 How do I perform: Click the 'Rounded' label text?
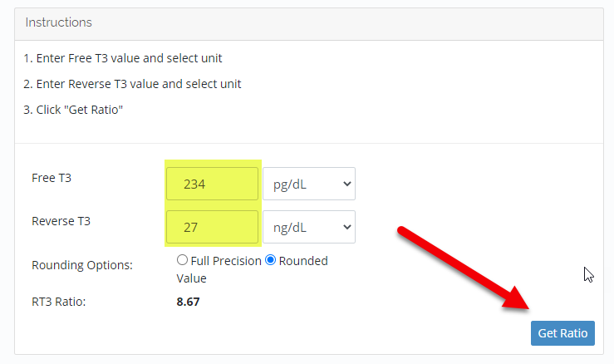(303, 260)
